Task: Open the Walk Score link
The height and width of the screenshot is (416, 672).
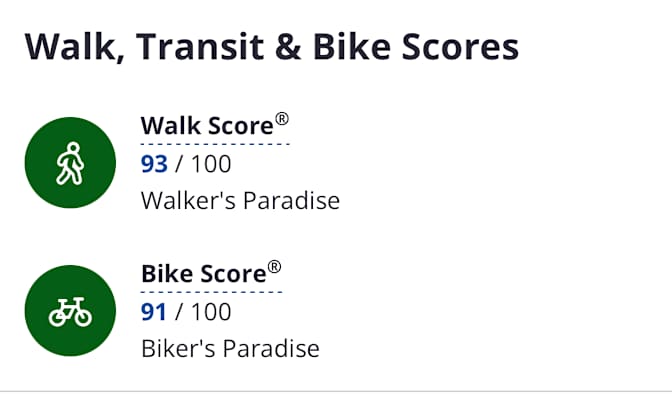Action: [x=207, y=127]
